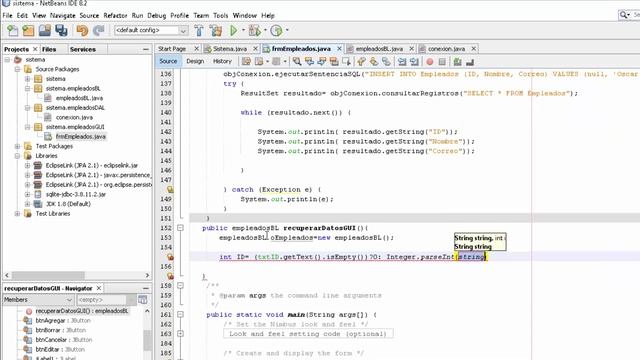Open the quick search magnifier
The width and height of the screenshot is (640, 360).
624,15
